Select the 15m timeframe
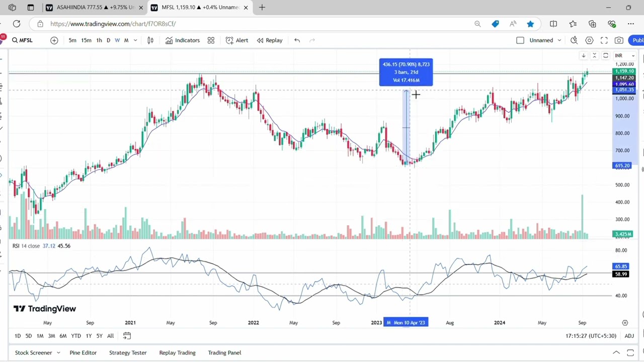Viewport: 644px width, 362px height. click(87, 40)
